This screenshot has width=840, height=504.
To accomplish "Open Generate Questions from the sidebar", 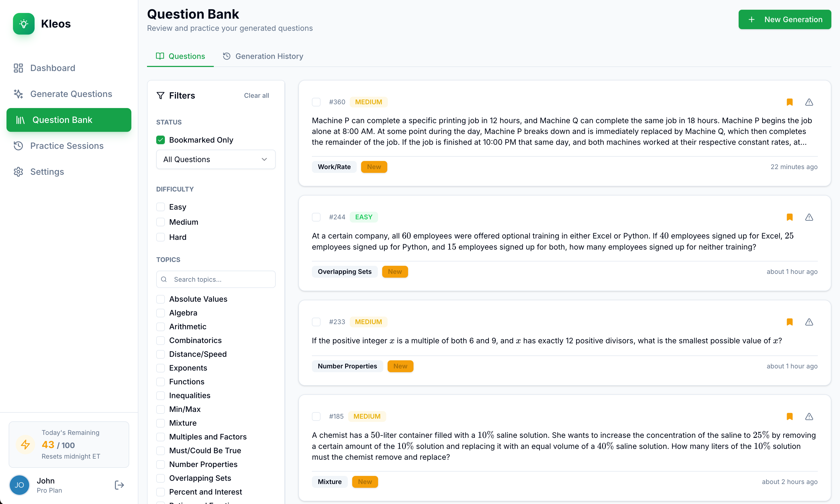I will [x=71, y=94].
